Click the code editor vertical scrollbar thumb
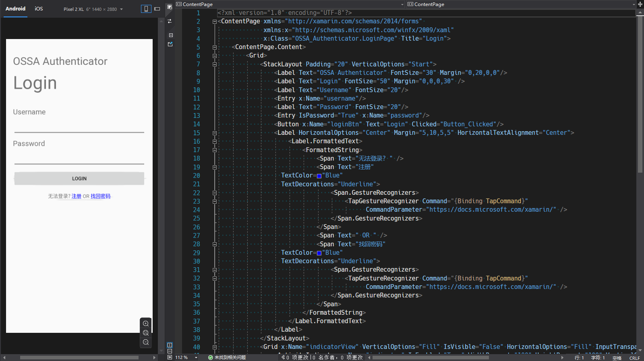Viewport: 644px width, 361px height. pos(640,94)
